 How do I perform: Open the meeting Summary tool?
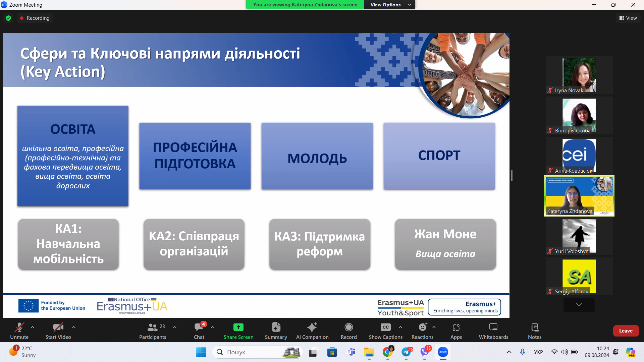coord(276,330)
